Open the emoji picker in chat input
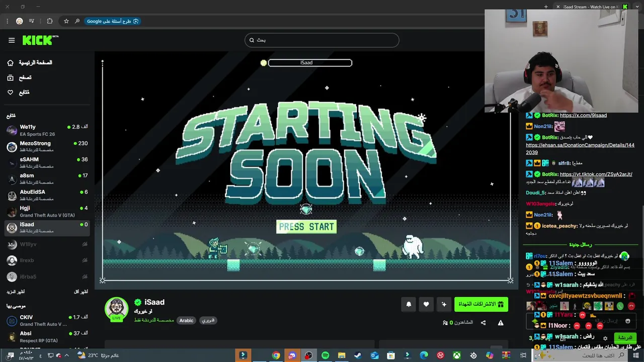This screenshot has width=644, height=362. [627, 320]
